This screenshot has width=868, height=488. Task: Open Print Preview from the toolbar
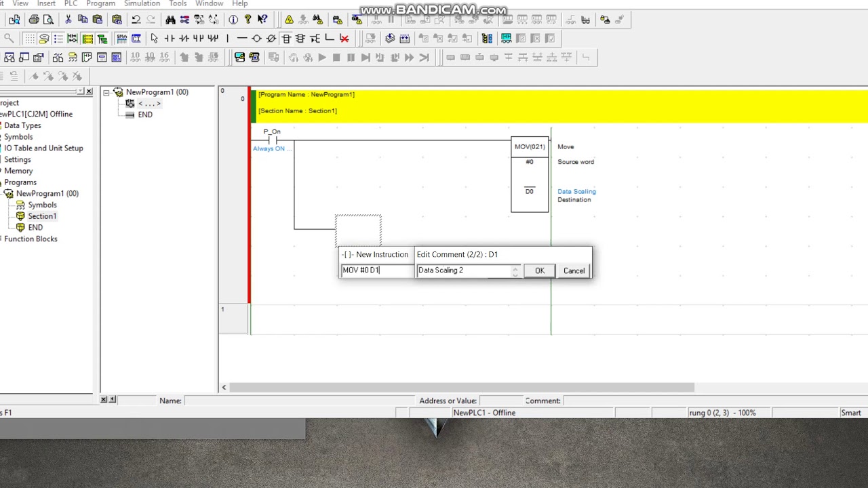tap(48, 20)
